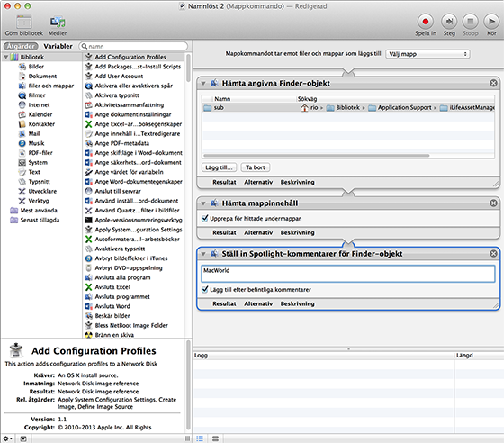
Task: Toggle Lägg till efter befintliga kommentarer
Action: pyautogui.click(x=205, y=289)
